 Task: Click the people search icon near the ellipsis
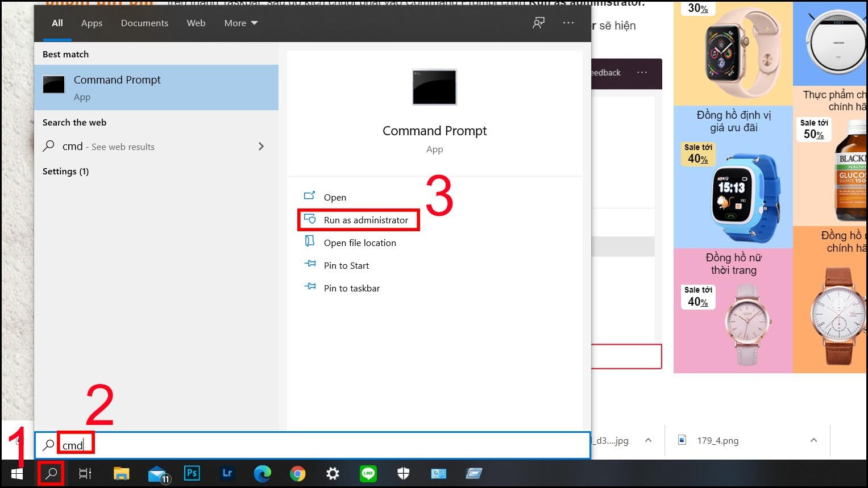pyautogui.click(x=538, y=23)
